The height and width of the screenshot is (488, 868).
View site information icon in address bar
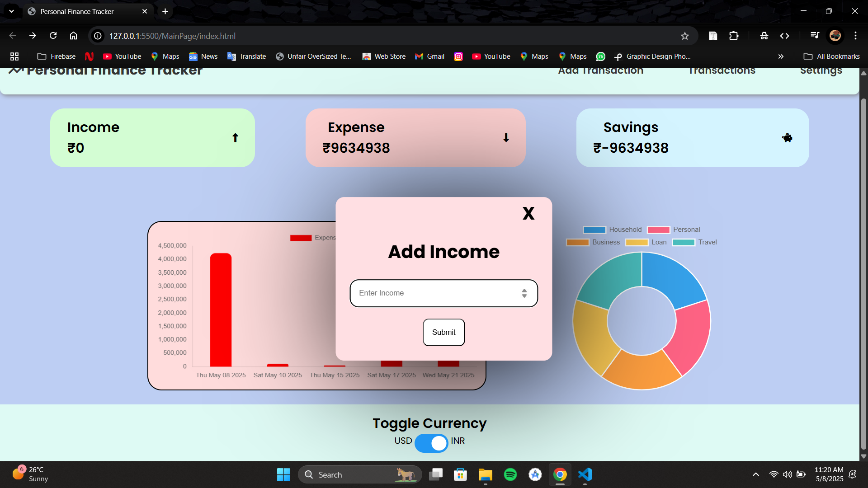(x=98, y=36)
